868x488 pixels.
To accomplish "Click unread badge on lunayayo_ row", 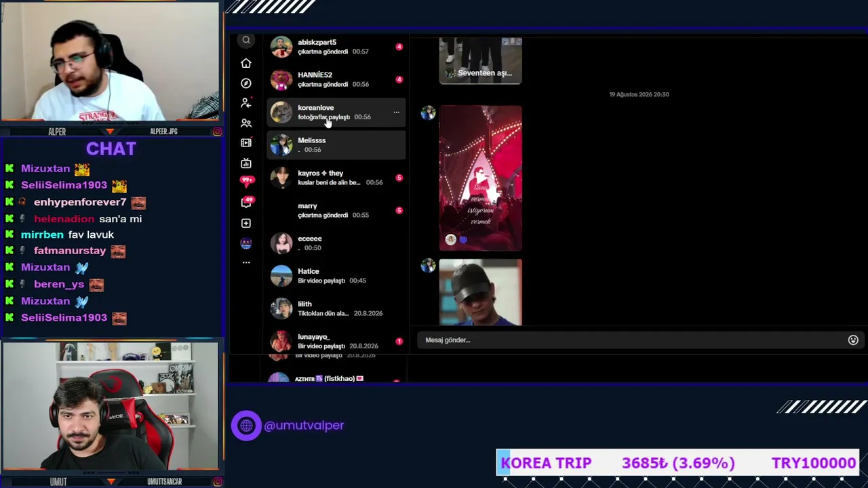I will coord(399,341).
